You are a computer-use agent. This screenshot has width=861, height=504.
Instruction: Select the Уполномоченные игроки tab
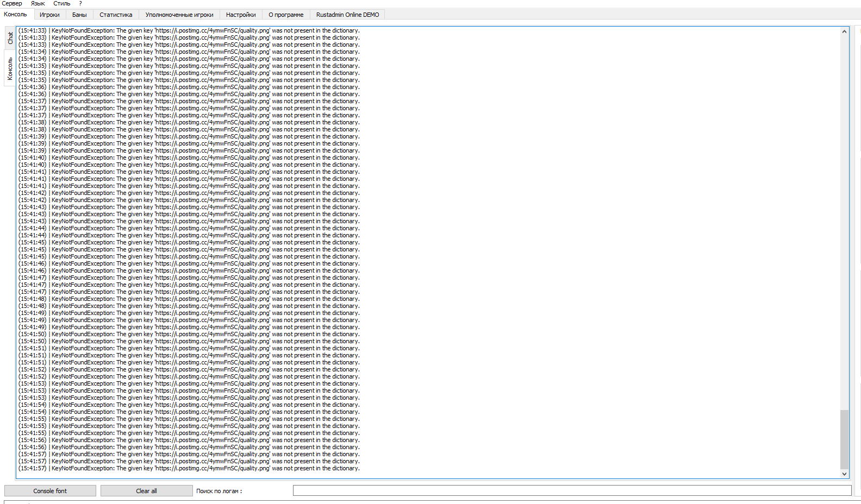point(179,15)
